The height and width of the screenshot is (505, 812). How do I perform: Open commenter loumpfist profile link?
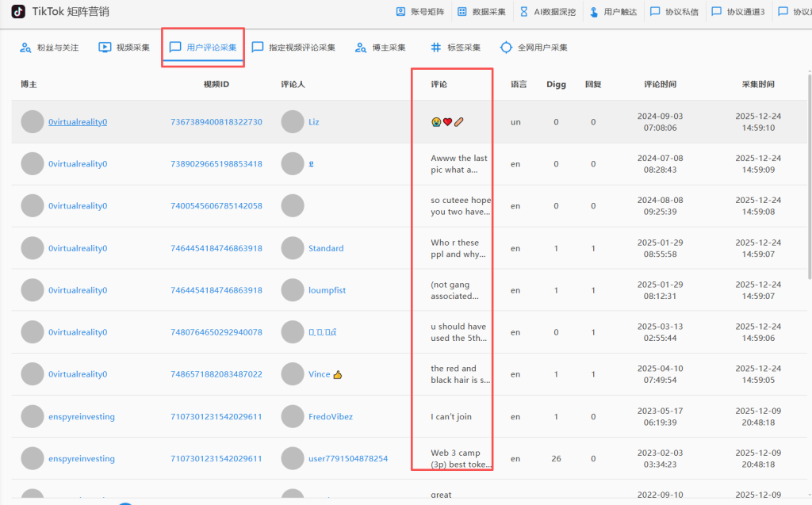click(327, 290)
